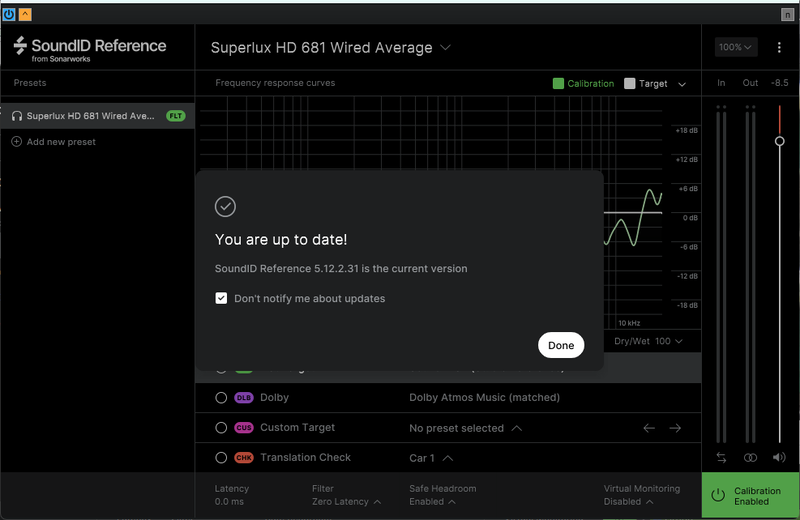Click the checkmark circle icon in dialog

pos(225,207)
